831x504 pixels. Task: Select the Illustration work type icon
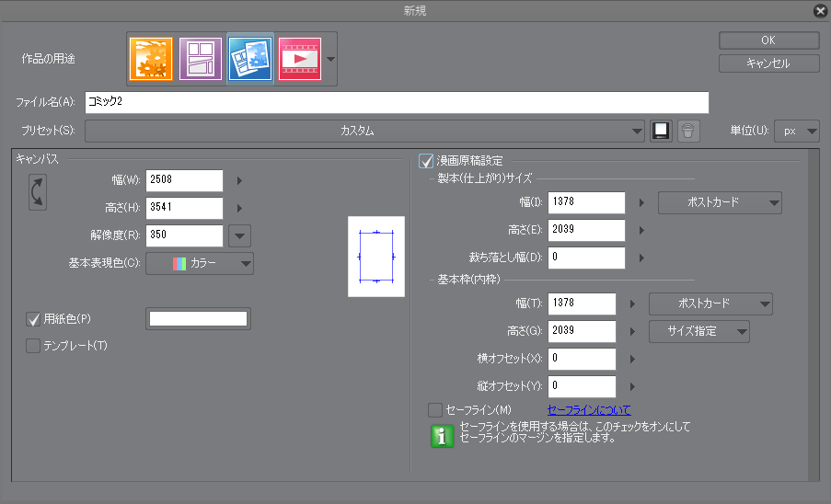151,59
